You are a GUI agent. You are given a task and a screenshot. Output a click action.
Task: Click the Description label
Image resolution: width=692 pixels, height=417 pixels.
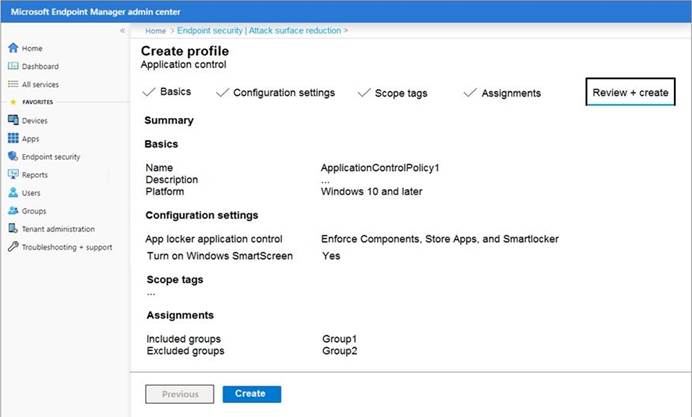(172, 180)
